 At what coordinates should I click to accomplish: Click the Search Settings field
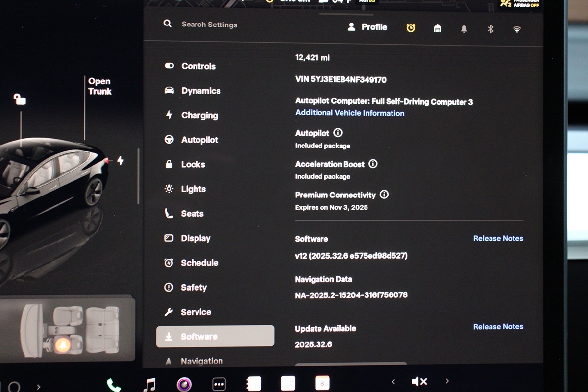click(209, 24)
